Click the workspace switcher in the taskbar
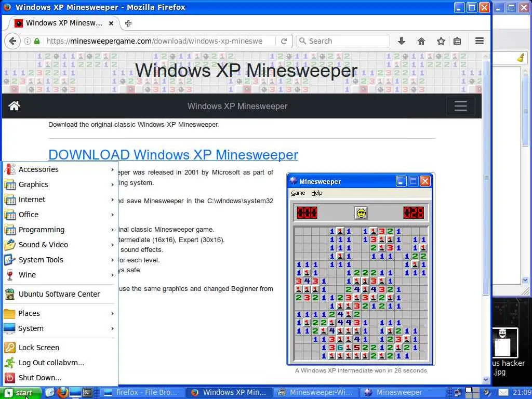 pos(472,393)
